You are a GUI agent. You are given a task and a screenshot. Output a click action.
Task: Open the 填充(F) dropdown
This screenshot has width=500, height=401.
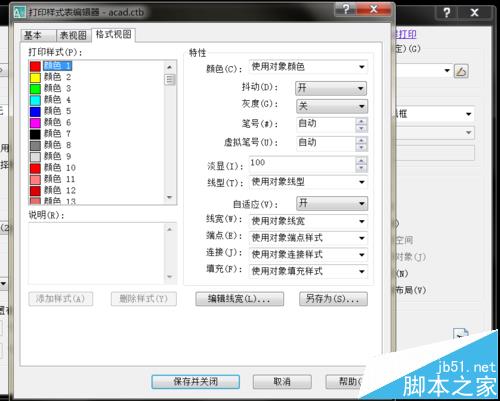coord(308,271)
